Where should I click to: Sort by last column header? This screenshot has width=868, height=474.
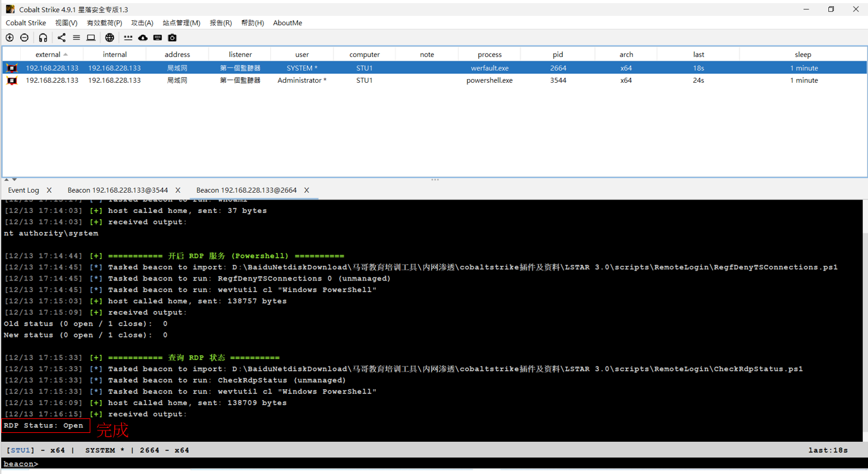pyautogui.click(x=698, y=55)
